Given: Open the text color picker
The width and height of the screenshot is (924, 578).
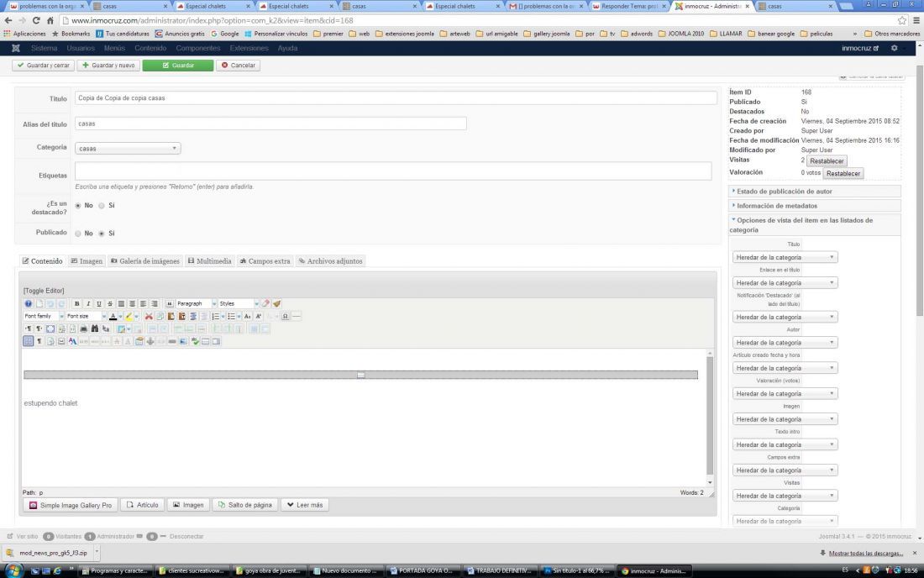Looking at the screenshot, I should [x=113, y=317].
